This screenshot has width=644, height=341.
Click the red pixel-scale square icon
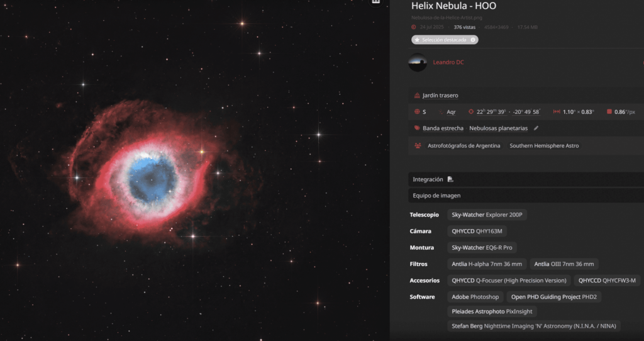pos(609,112)
